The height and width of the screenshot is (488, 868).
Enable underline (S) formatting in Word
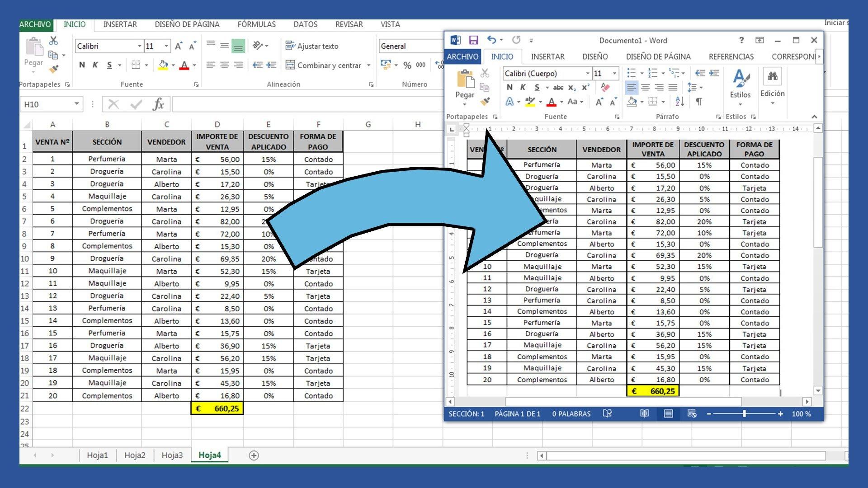537,88
